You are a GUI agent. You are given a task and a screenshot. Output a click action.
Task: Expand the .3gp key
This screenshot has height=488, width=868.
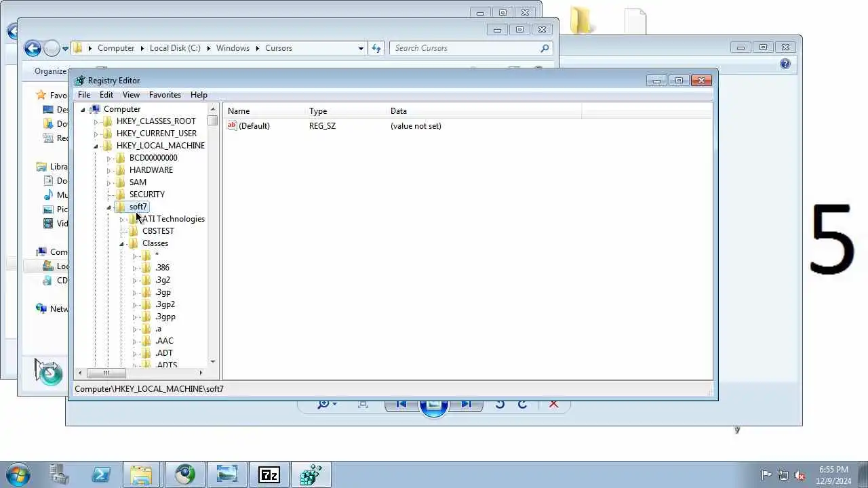134,292
